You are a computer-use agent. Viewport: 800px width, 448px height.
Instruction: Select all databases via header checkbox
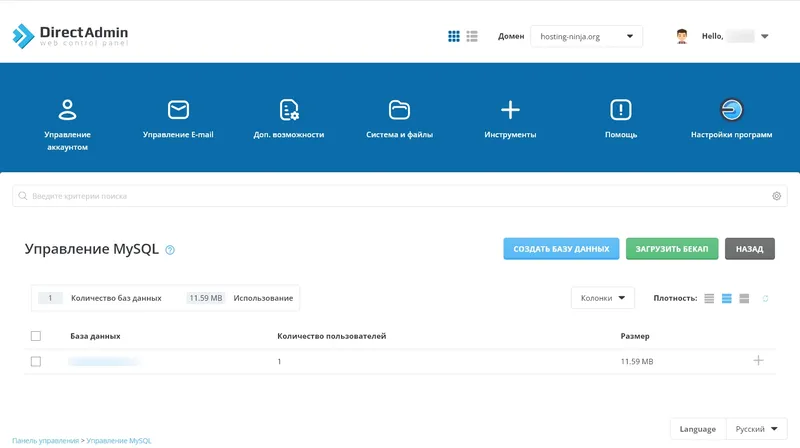[x=36, y=336]
